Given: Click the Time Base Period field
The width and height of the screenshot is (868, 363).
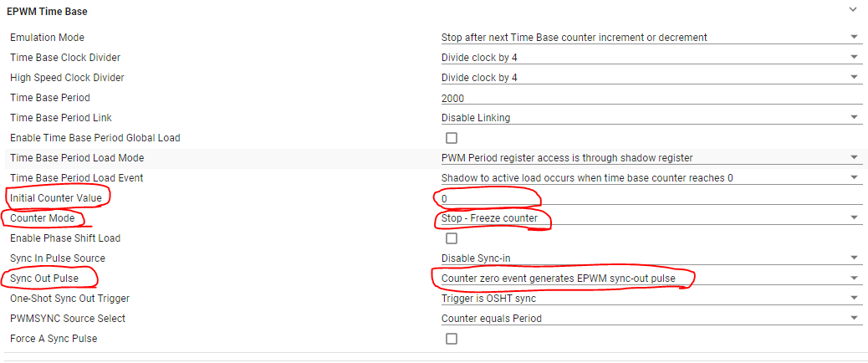Looking at the screenshot, I should coord(649,98).
